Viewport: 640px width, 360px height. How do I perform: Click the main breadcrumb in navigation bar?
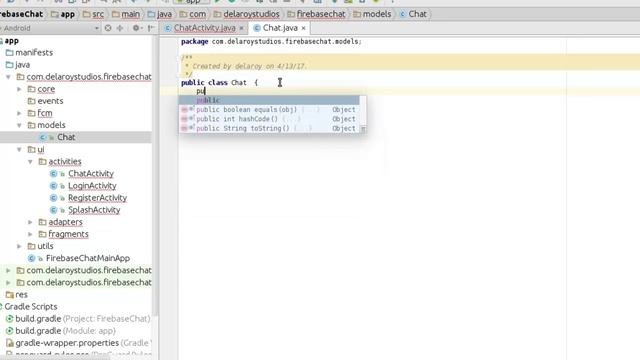(126, 14)
